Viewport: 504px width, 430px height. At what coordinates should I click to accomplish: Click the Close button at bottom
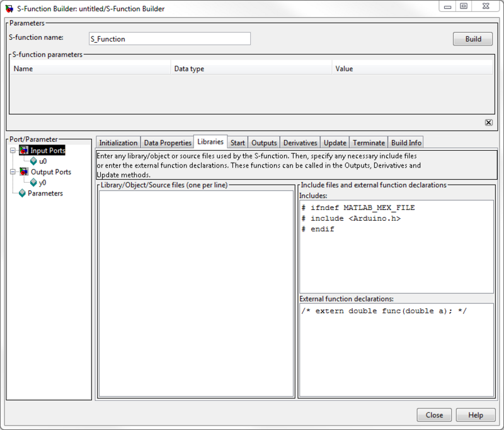(434, 415)
